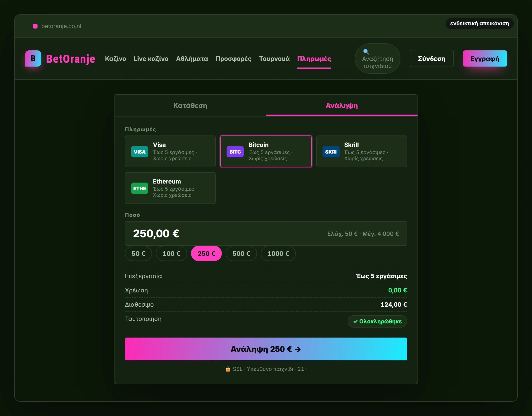
Task: Open the Πληρωμές menu item
Action: click(x=314, y=59)
